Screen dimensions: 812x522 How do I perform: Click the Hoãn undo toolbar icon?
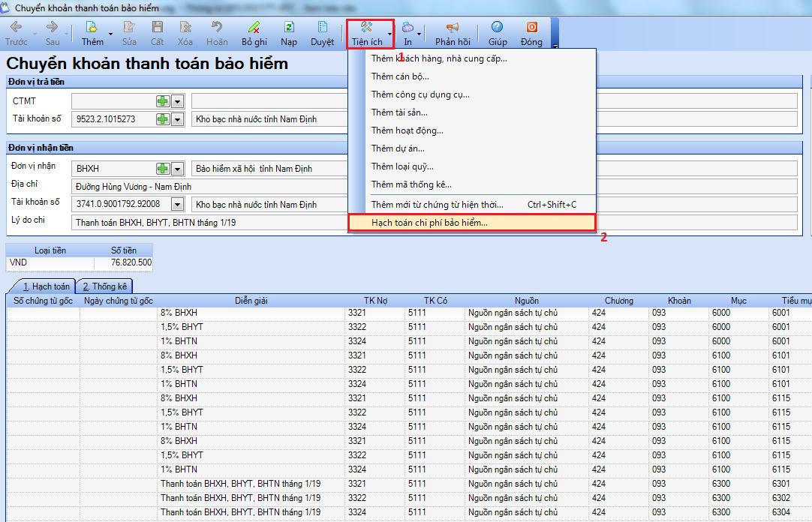tap(216, 27)
